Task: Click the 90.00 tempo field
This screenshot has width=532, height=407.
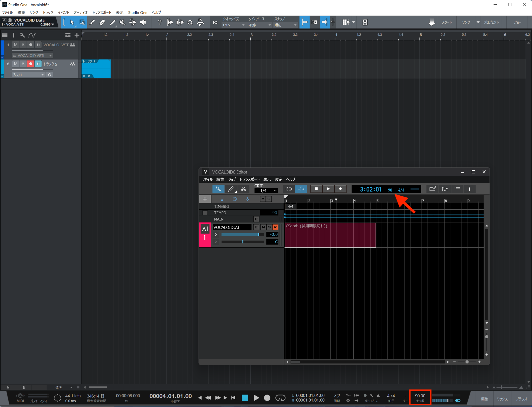Action: pos(420,396)
